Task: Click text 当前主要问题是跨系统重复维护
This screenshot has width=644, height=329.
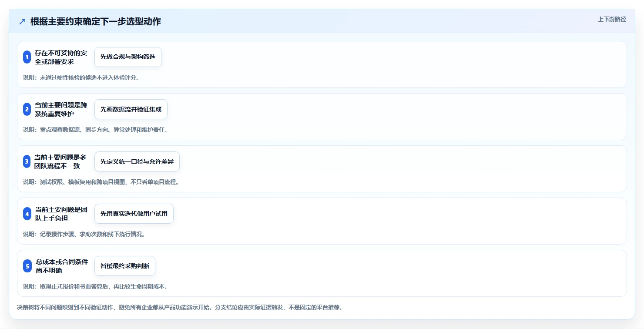Action: 61,109
